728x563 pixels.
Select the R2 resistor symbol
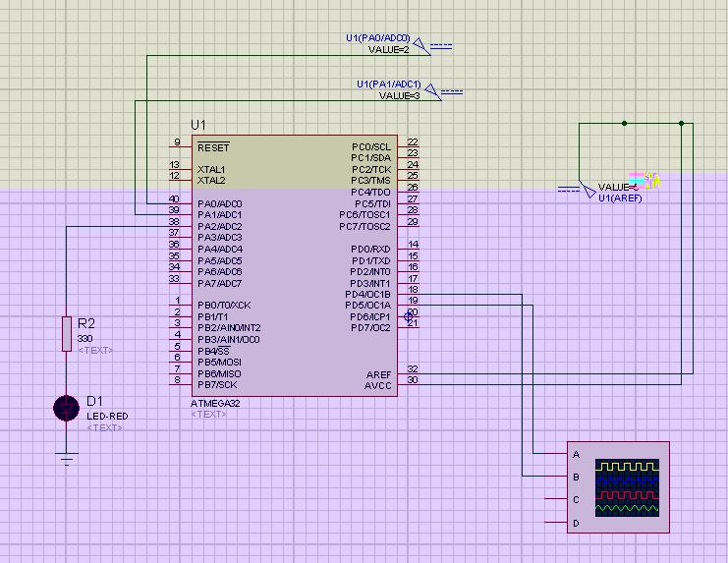[67, 334]
